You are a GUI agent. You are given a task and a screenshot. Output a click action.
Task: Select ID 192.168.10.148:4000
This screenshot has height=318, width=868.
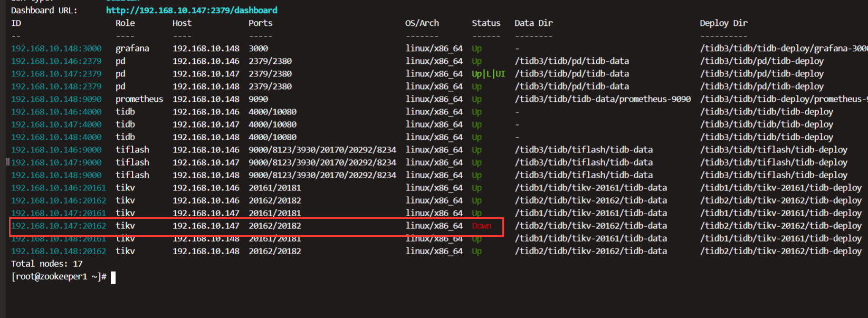tap(56, 137)
